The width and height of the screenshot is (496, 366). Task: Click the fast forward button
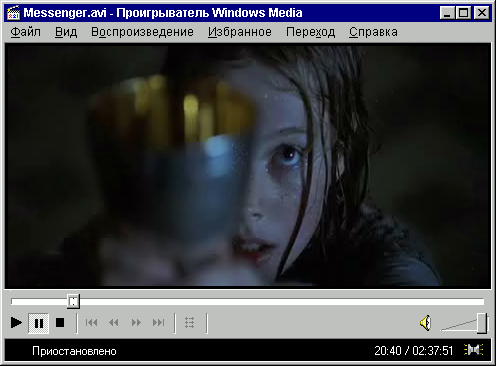click(x=136, y=323)
